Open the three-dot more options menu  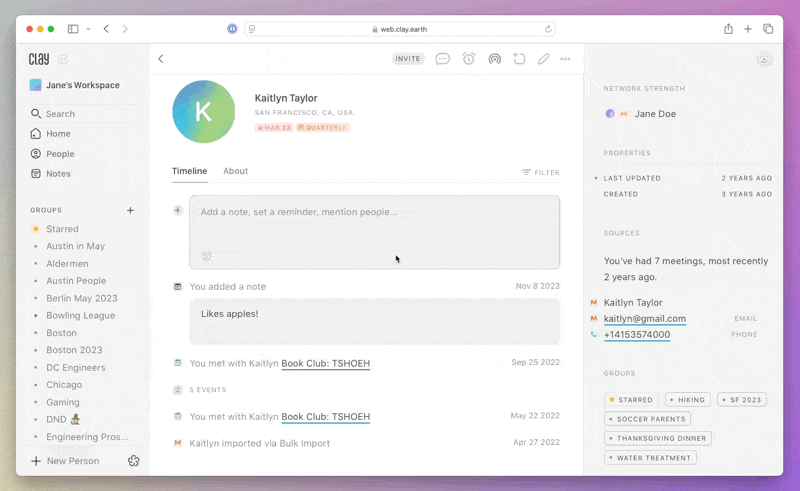tap(565, 59)
